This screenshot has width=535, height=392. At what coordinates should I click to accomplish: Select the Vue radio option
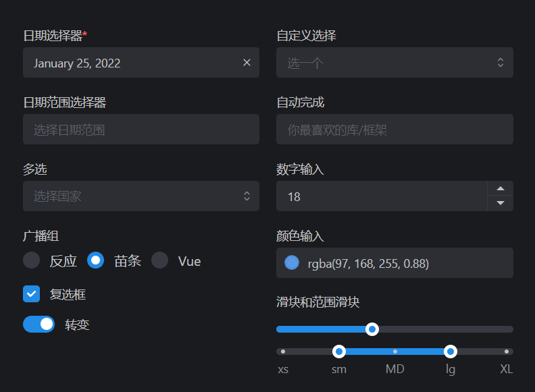tap(159, 260)
